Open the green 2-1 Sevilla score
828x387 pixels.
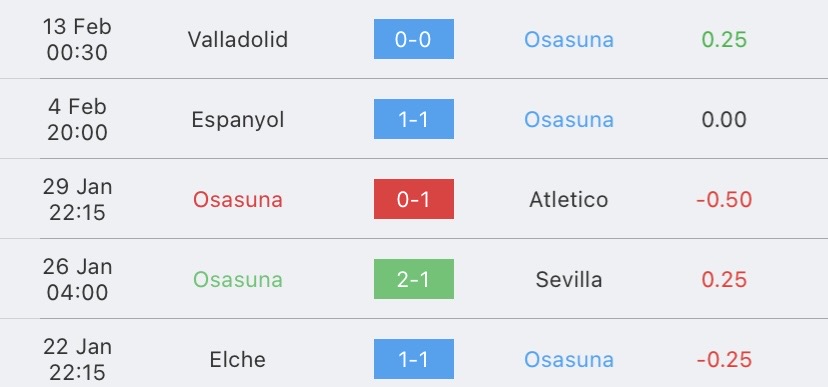(x=413, y=279)
